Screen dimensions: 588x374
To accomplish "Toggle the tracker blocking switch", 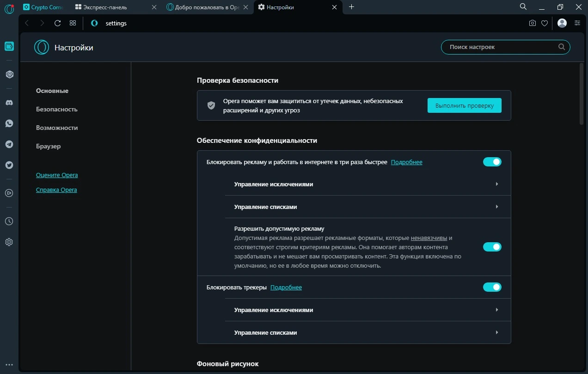I will pyautogui.click(x=492, y=287).
